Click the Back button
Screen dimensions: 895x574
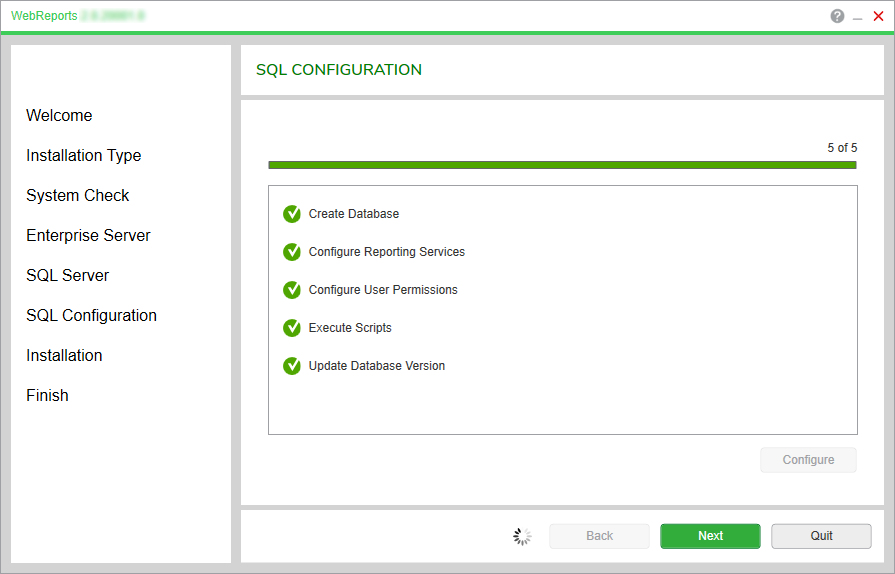coord(599,536)
